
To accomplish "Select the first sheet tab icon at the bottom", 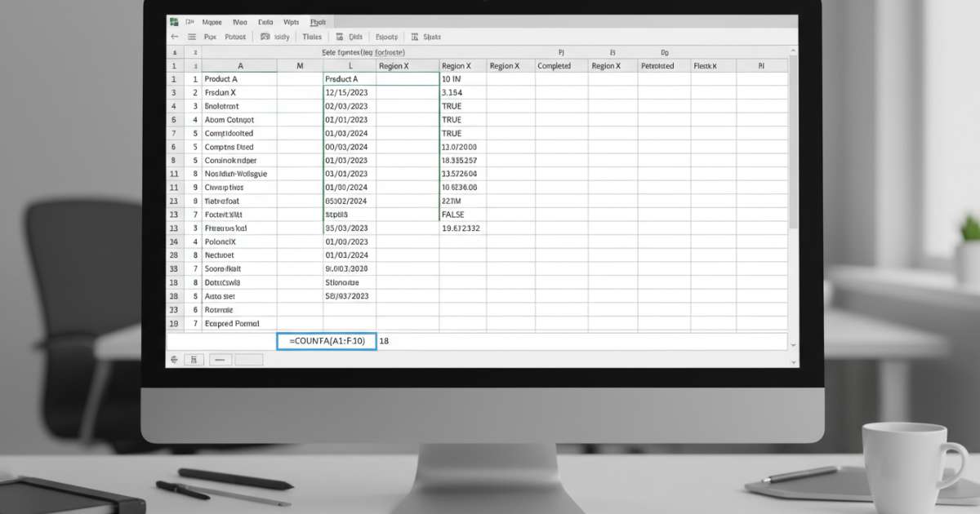I will point(194,359).
